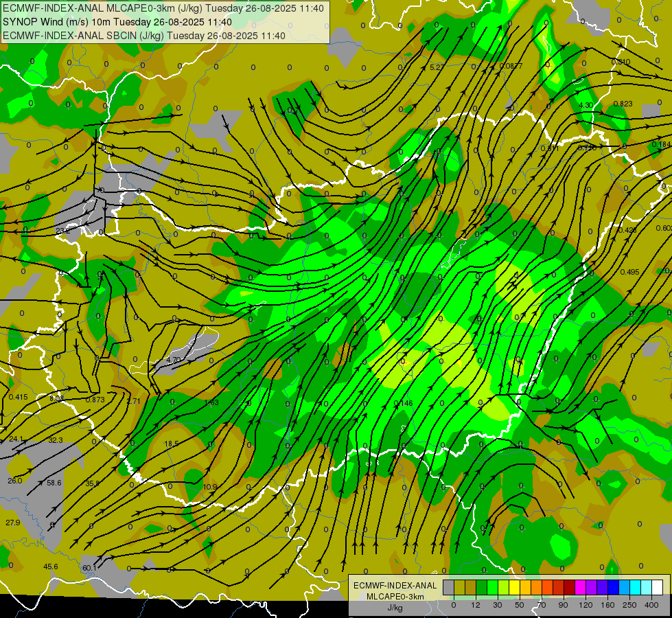Viewport: 672px width, 618px height.
Task: Click the J/kg unit label in legend
Action: pyautogui.click(x=395, y=608)
